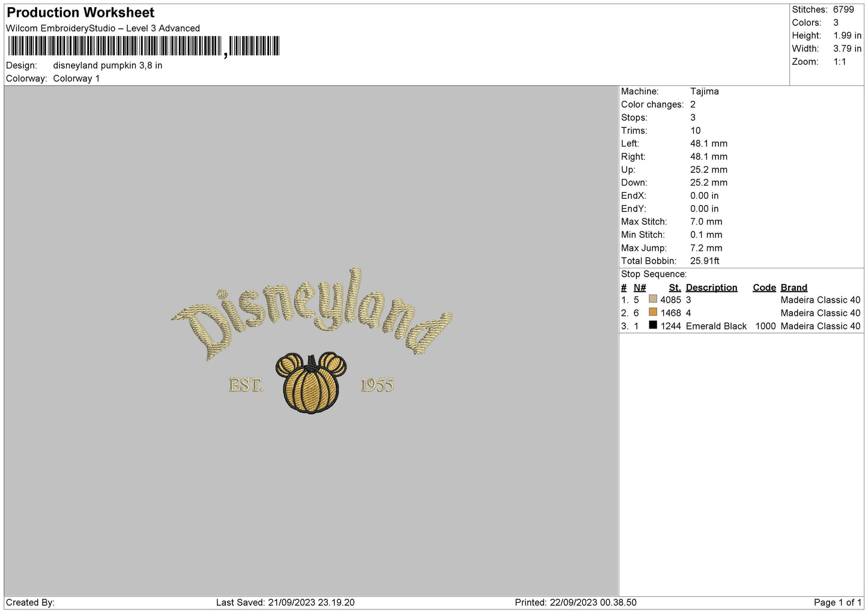Click the Emerald Black description

pos(716,327)
